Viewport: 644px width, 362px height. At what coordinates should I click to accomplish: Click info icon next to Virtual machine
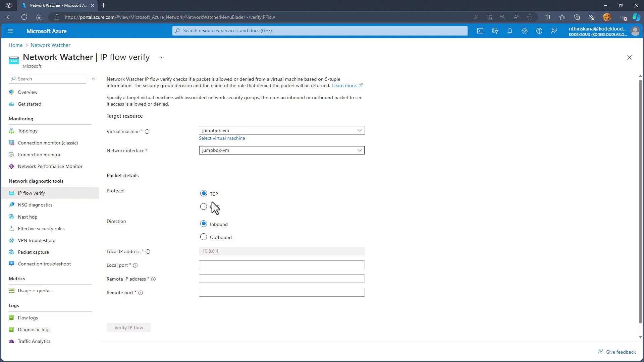(147, 132)
